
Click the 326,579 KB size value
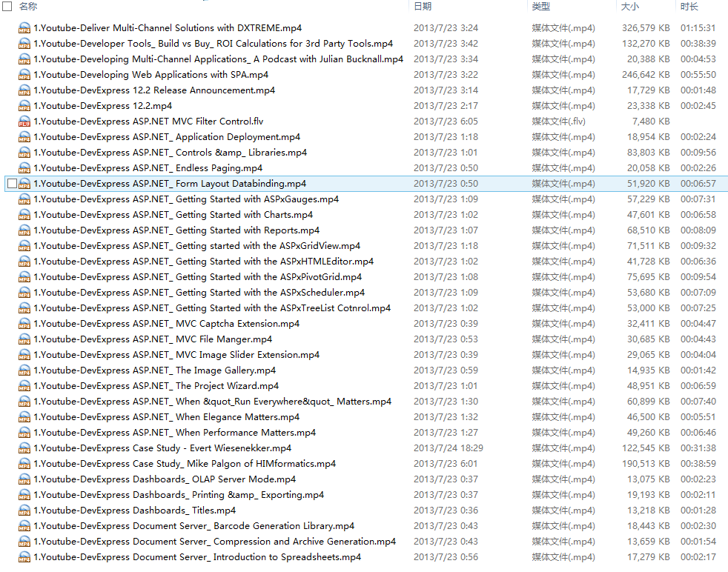click(646, 28)
